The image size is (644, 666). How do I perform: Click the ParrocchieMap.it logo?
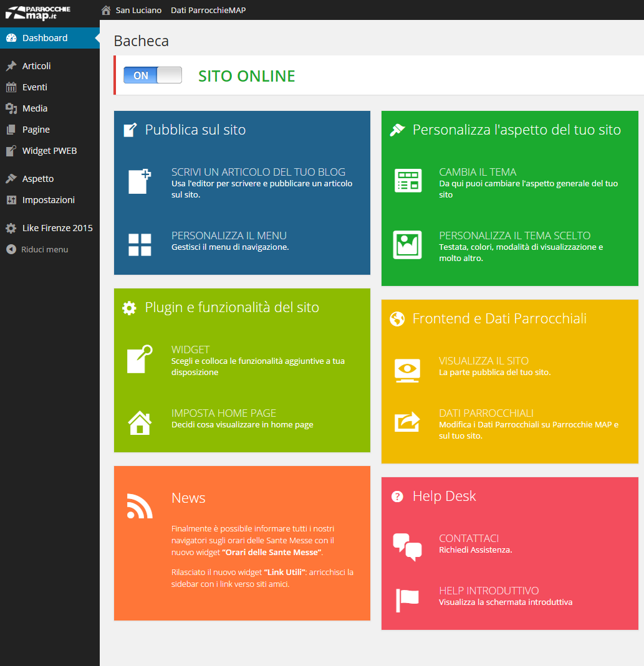tap(37, 12)
